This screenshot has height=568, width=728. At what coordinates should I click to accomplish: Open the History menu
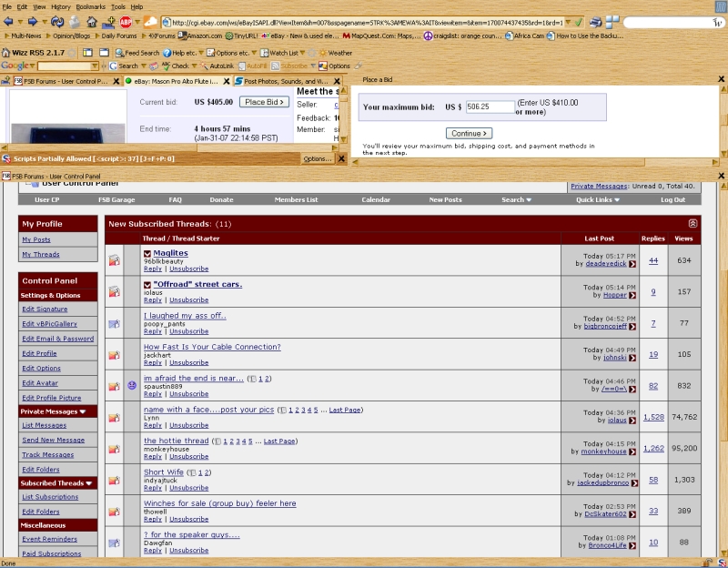tap(60, 6)
